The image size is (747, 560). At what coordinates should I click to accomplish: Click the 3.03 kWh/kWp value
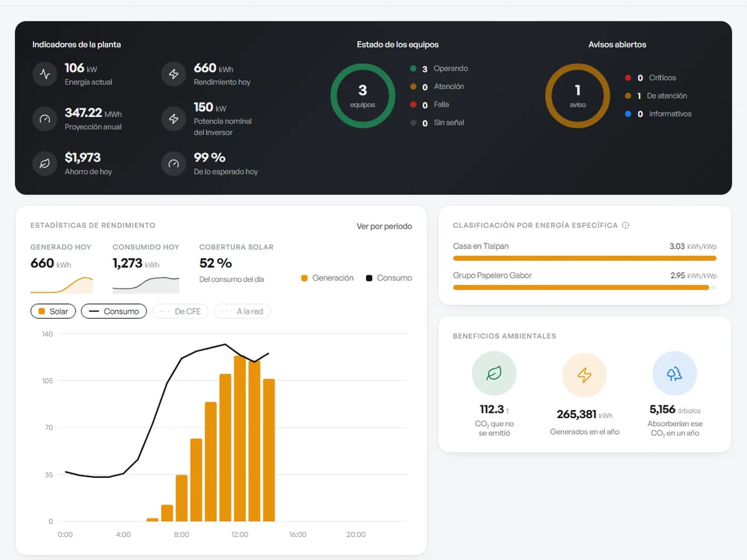pos(693,246)
